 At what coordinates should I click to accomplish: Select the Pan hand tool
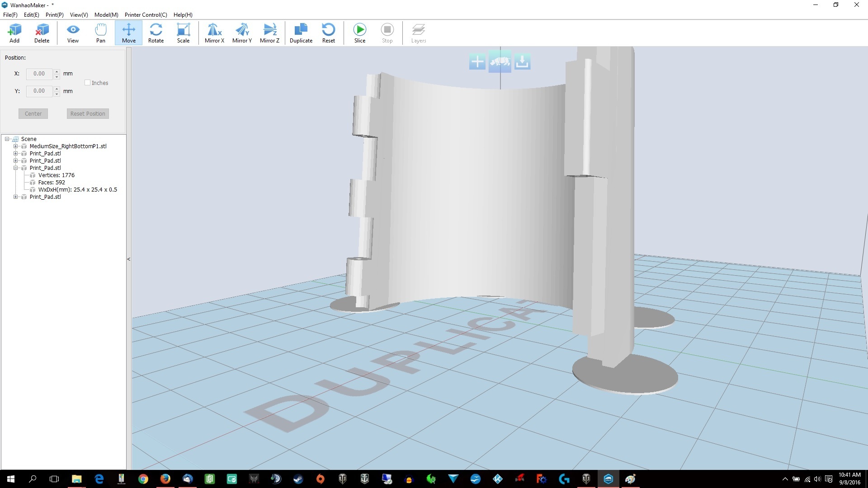point(100,33)
